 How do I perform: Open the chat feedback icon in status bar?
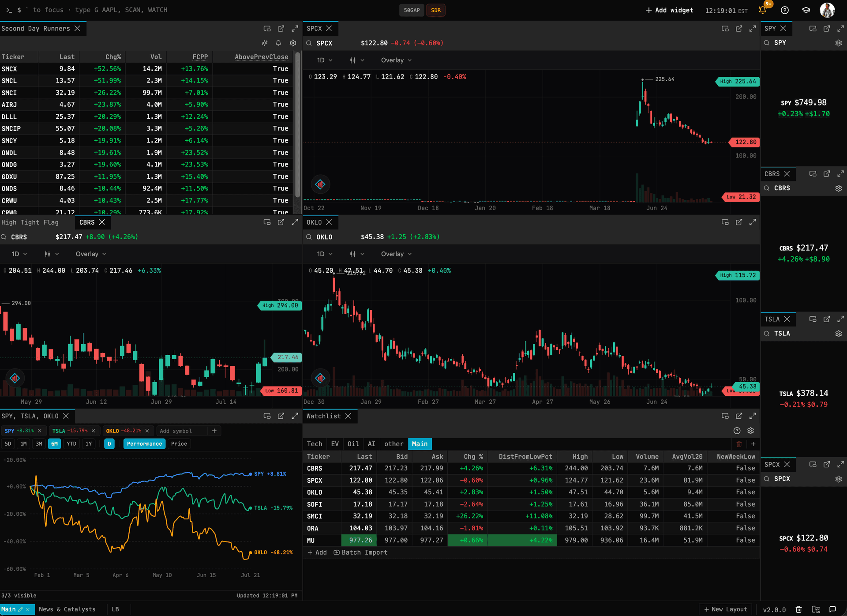tap(832, 609)
